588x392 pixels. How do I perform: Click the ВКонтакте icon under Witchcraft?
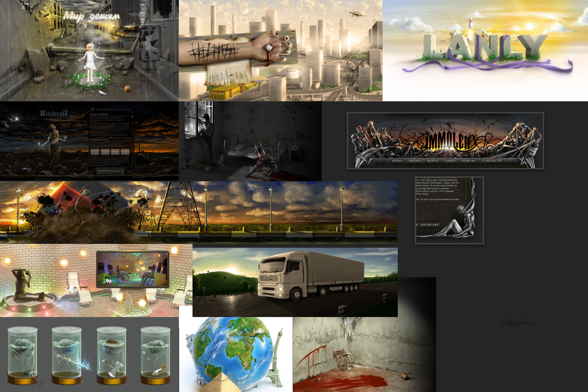[65, 180]
